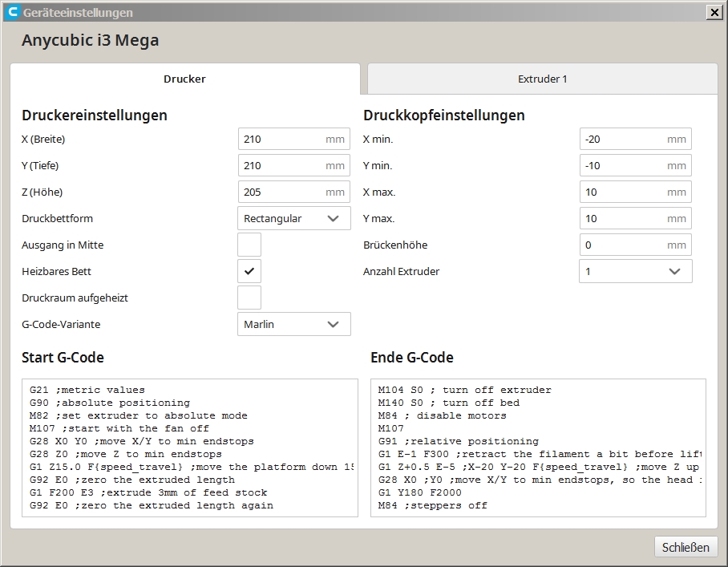The width and height of the screenshot is (728, 567).
Task: Enable the Ausgang in Mitte checkbox
Action: pos(249,245)
